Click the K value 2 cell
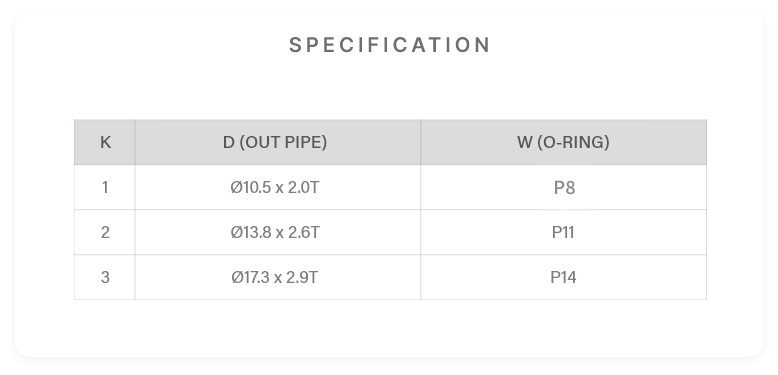The image size is (778, 375). pyautogui.click(x=105, y=232)
